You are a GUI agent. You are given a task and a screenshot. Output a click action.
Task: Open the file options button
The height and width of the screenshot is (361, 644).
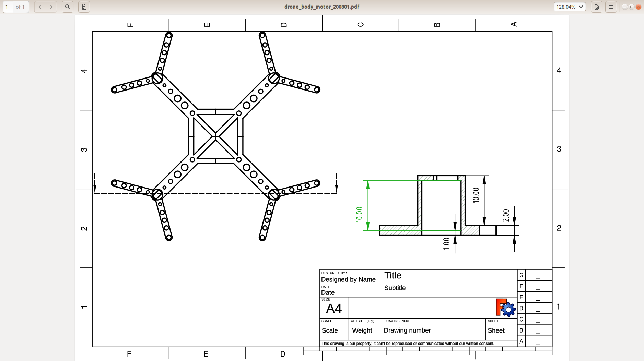point(597,7)
